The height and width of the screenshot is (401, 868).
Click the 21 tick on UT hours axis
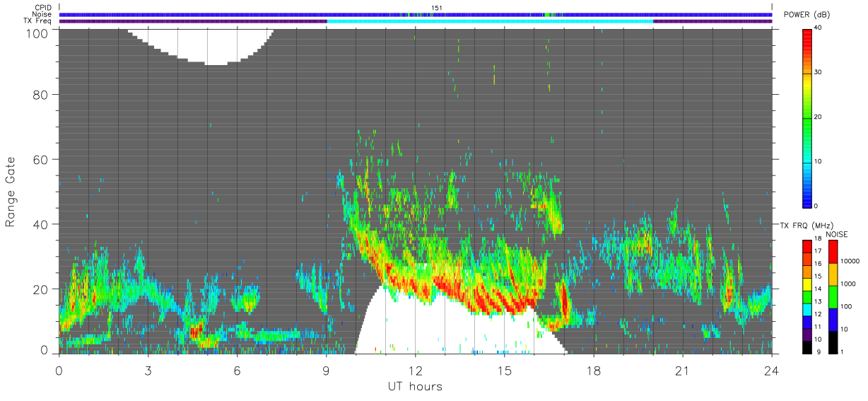682,370
